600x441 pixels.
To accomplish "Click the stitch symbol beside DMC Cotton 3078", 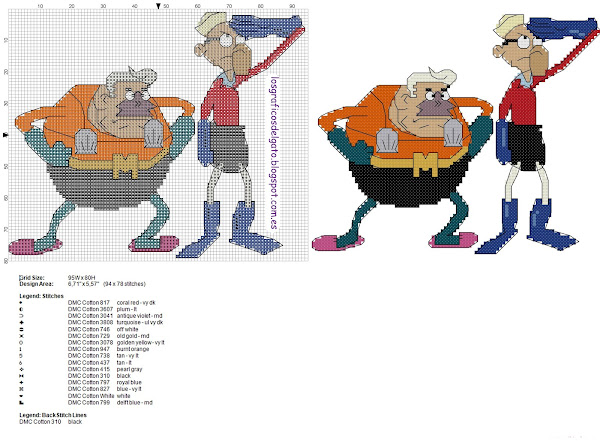I will 21,343.
